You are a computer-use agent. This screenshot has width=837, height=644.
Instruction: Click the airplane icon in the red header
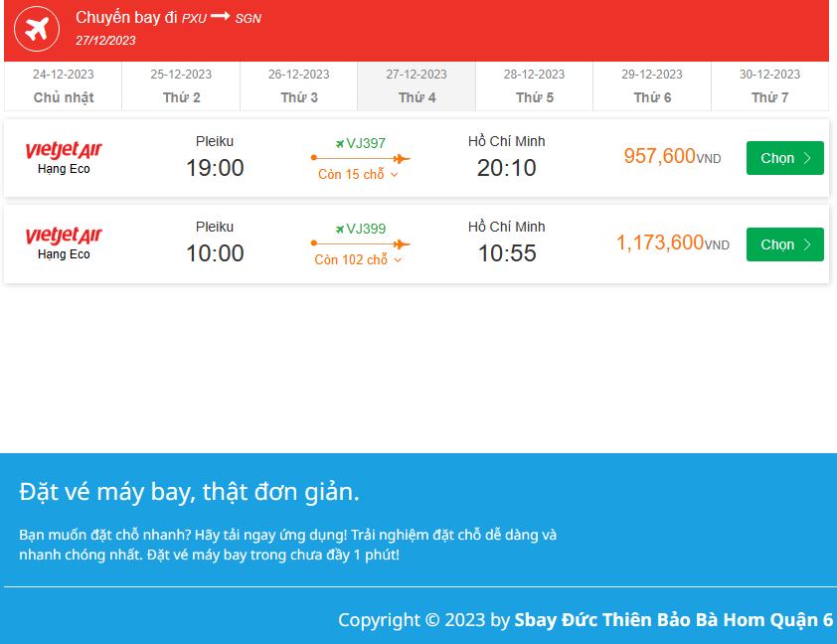click(37, 30)
